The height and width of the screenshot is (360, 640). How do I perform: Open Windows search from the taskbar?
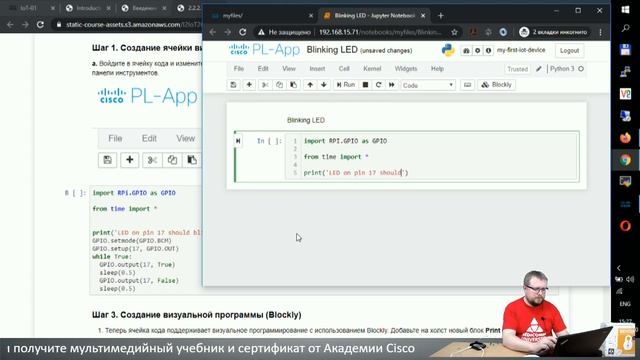coord(625,29)
